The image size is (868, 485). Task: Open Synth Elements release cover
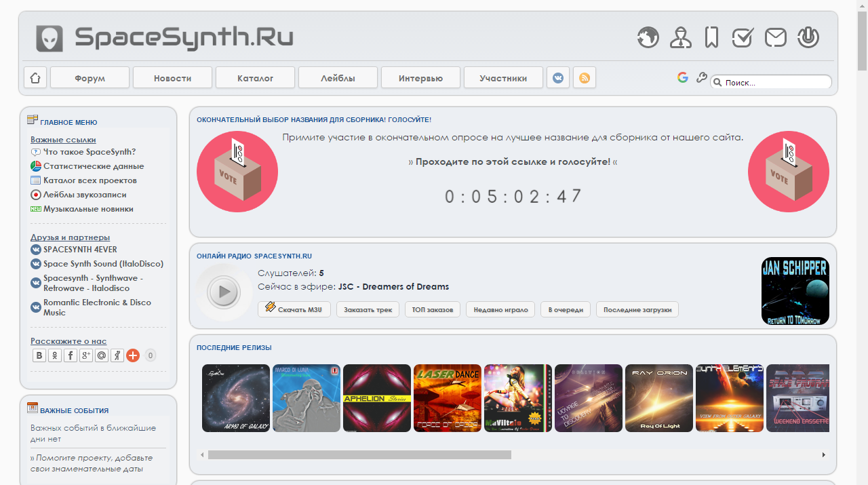pos(730,398)
